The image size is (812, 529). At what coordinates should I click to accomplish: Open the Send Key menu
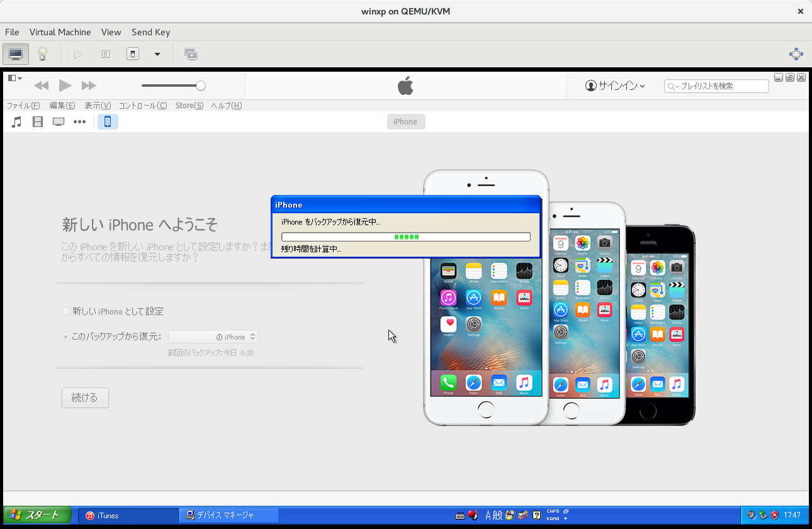(150, 32)
